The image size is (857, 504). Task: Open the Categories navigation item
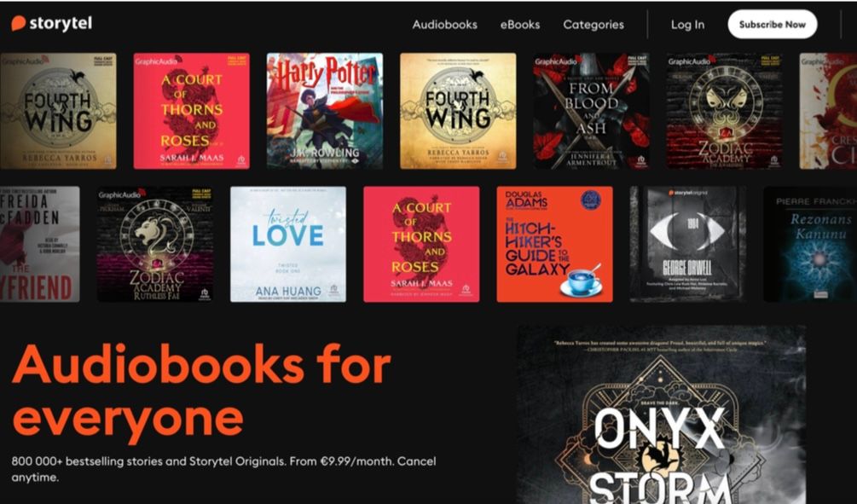593,25
